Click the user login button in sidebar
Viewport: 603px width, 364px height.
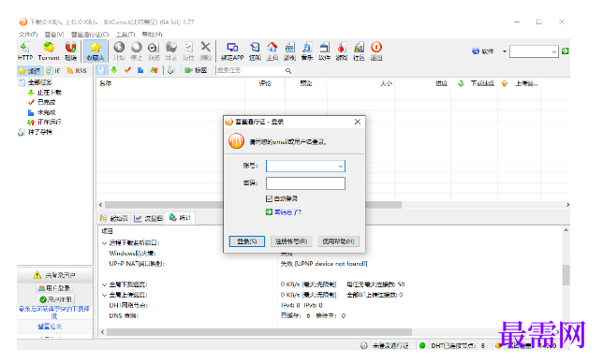tap(54, 288)
